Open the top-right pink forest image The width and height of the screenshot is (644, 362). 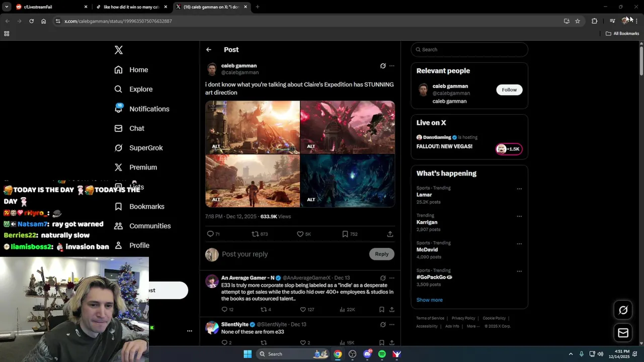pos(348,127)
